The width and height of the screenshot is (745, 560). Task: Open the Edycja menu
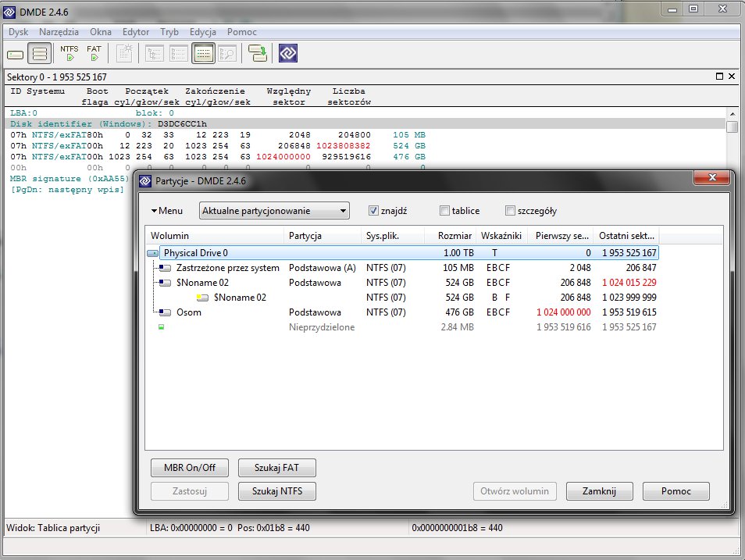[x=203, y=32]
